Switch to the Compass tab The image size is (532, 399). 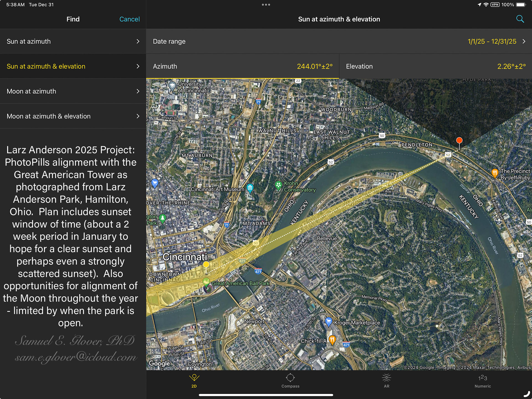point(290,381)
